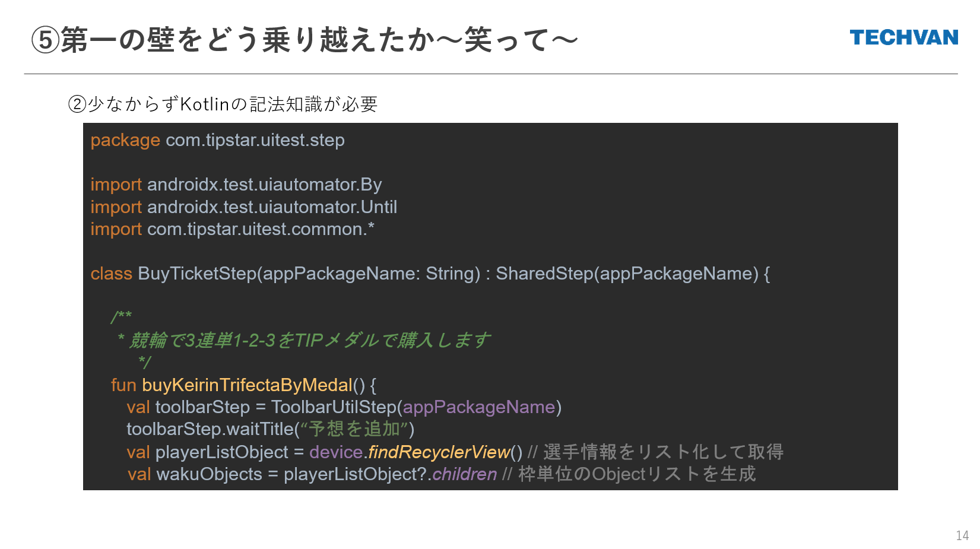Screen dimensions: 980x549
Task: Click the comment '// 選手情報をリスト化して取得'
Action: click(x=655, y=452)
